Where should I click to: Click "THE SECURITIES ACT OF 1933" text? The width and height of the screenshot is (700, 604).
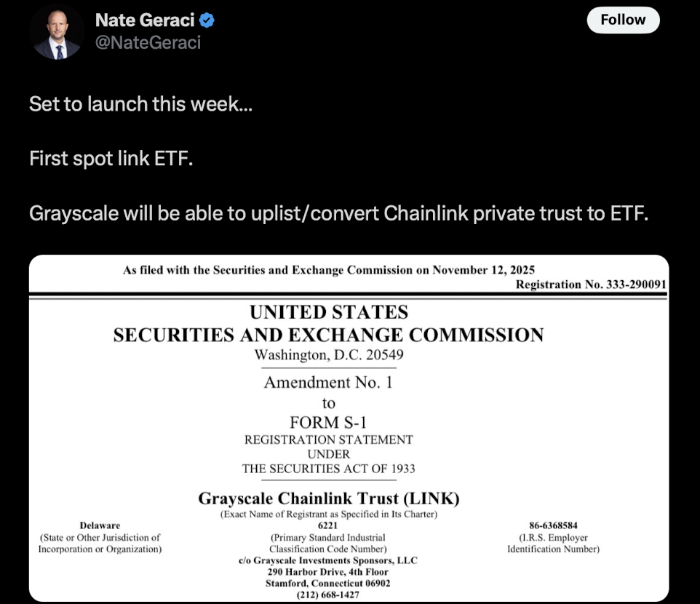click(329, 469)
